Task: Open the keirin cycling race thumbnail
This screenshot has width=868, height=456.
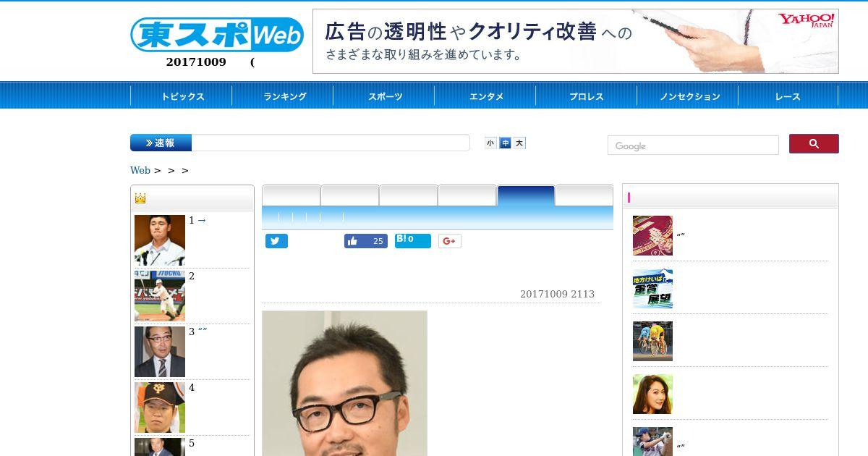Action: [652, 341]
